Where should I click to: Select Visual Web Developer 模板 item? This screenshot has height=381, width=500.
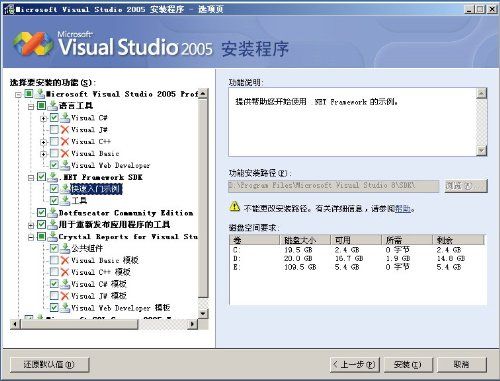(x=121, y=308)
